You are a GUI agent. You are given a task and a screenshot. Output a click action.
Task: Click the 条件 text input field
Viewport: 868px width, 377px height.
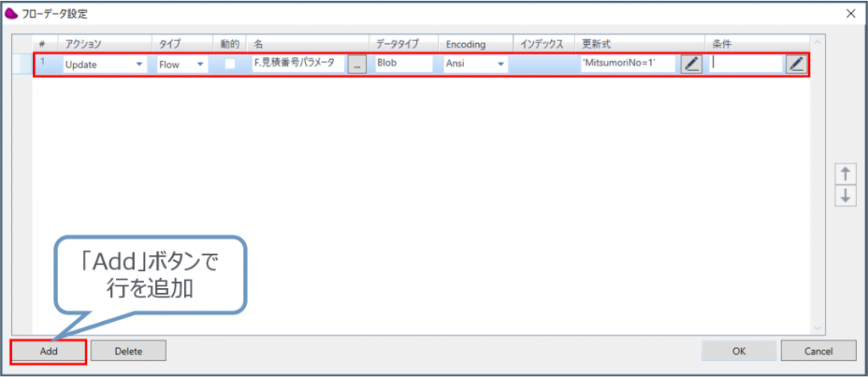[x=746, y=64]
